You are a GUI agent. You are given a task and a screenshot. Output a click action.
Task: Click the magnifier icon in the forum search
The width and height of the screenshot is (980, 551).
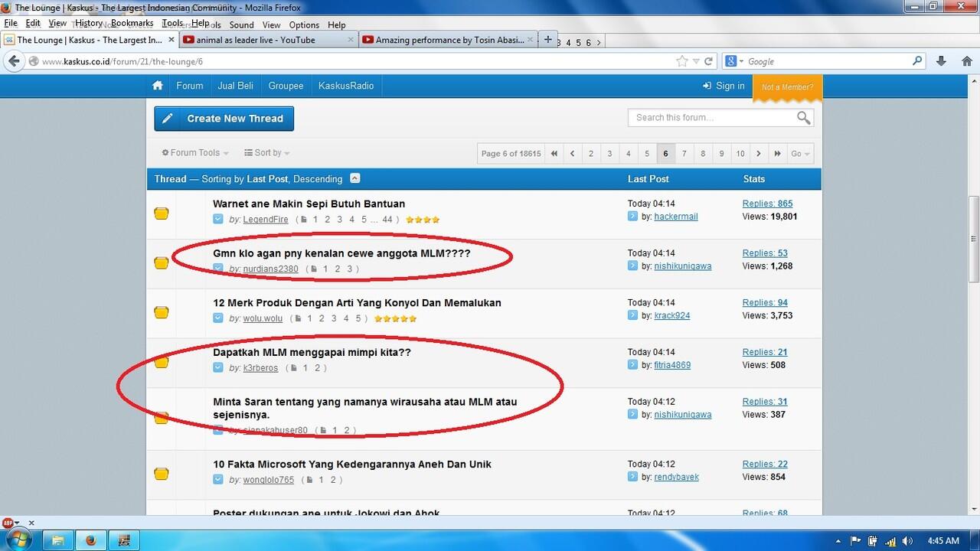click(x=803, y=117)
